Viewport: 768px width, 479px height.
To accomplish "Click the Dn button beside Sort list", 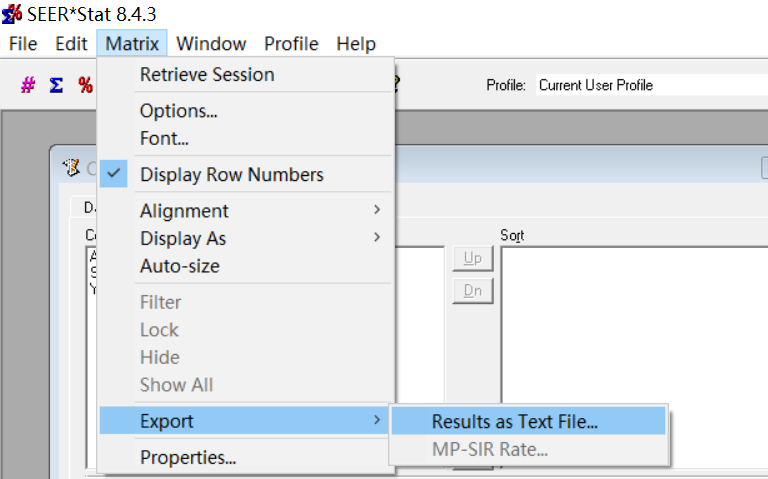I will 473,291.
